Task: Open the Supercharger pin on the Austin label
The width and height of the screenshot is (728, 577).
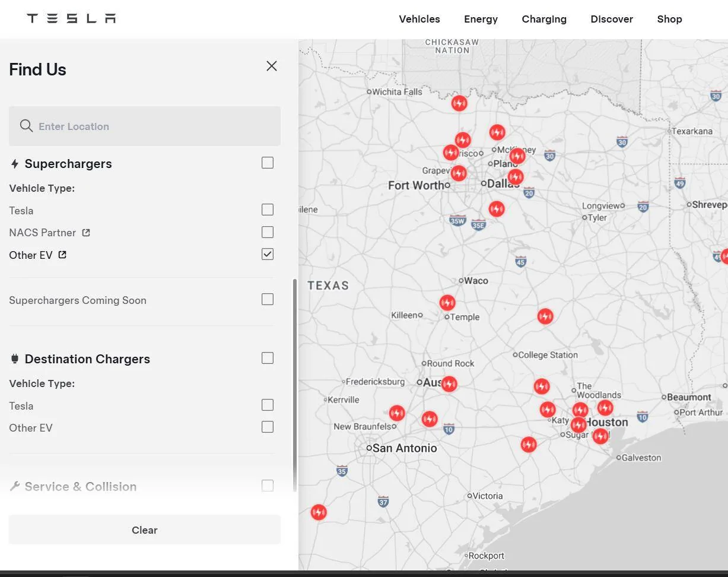Action: [449, 384]
